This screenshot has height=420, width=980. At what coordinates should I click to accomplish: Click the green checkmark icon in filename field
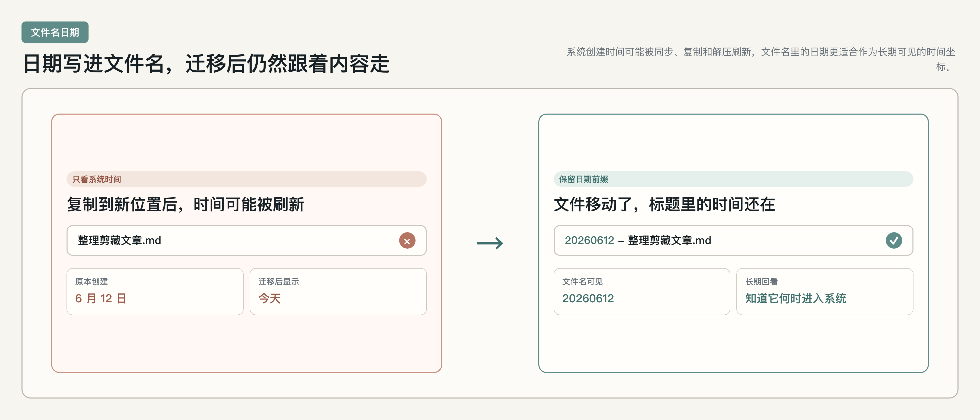click(x=894, y=240)
